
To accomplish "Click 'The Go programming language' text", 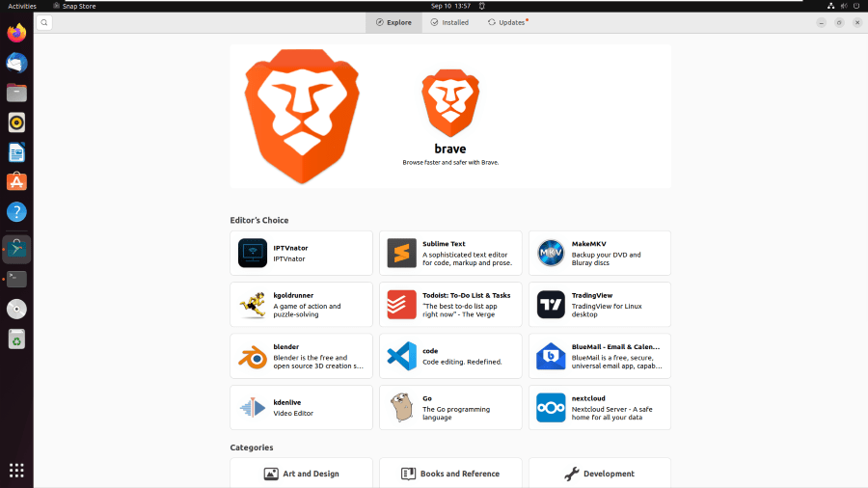I will [x=456, y=414].
